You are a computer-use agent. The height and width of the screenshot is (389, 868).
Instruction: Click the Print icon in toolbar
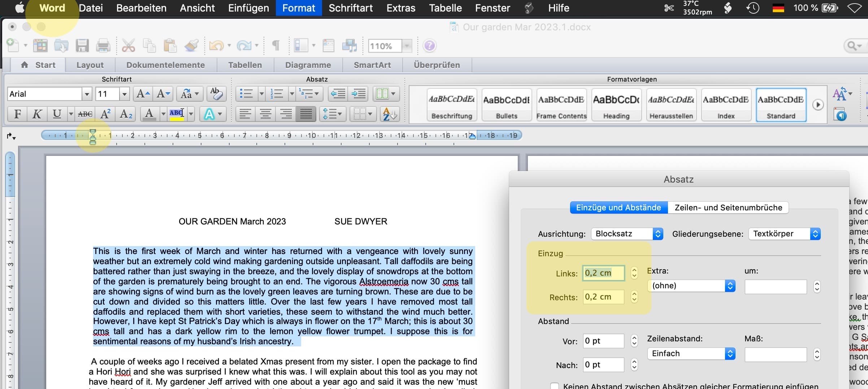click(x=103, y=46)
